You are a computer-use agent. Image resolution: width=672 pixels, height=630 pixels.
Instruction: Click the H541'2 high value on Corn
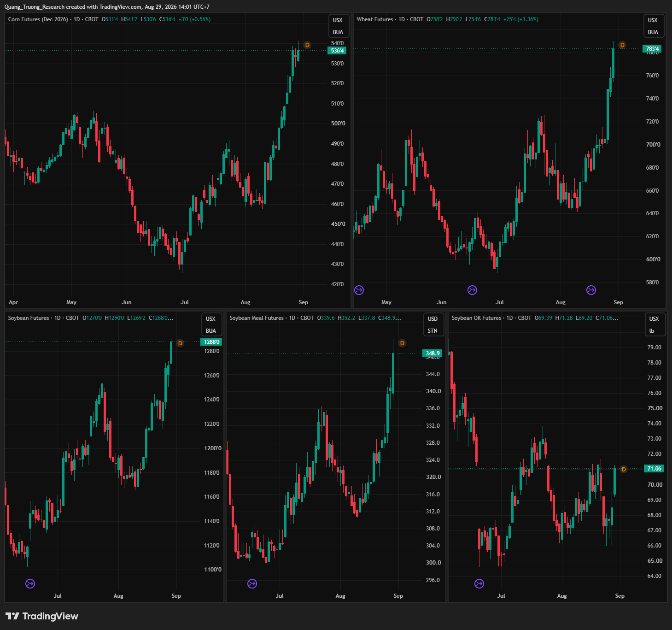[x=129, y=19]
